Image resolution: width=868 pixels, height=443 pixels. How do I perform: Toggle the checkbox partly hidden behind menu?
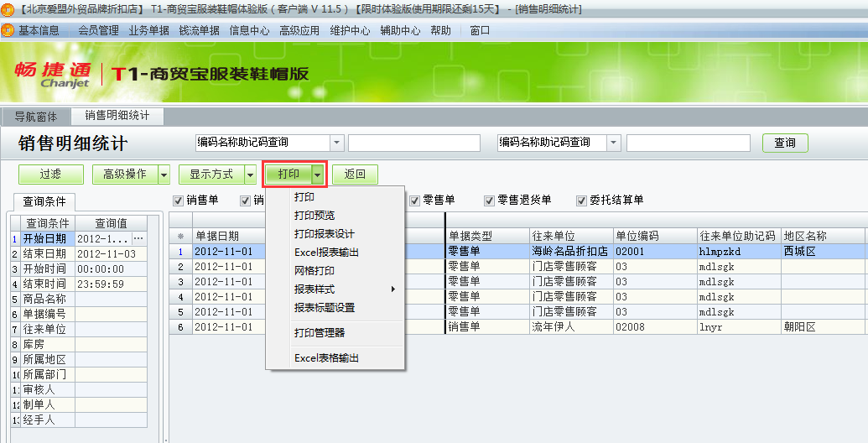[x=245, y=201]
